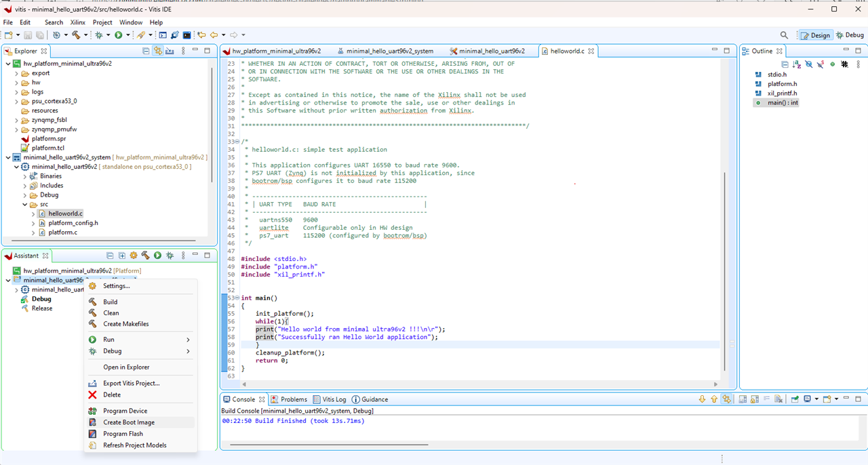Screen dimensions: 868x465
Task: Expand the psu_cortexa53_0 folder
Action: (16, 101)
